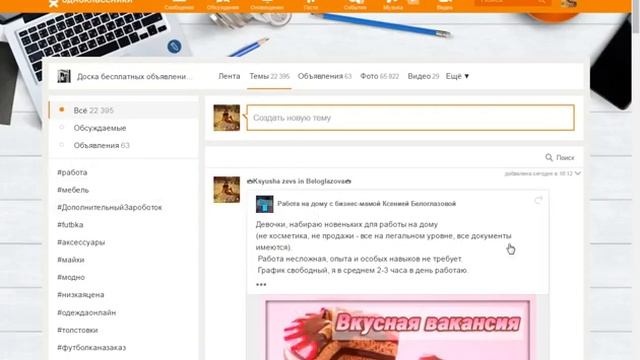Click the Создать новую тему field
This screenshot has height=360, width=640.
click(411, 118)
